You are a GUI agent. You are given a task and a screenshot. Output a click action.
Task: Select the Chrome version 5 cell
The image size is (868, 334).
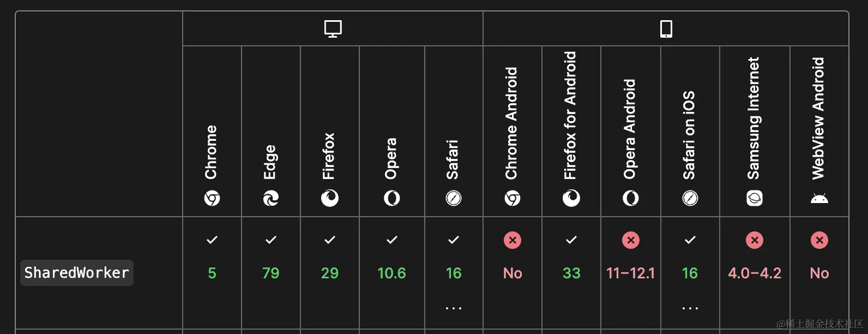(212, 273)
